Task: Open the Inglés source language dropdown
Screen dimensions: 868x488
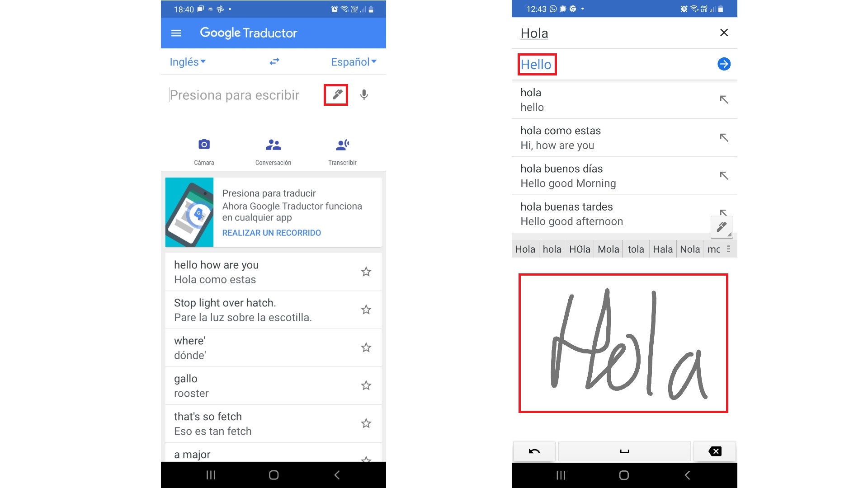Action: 187,62
